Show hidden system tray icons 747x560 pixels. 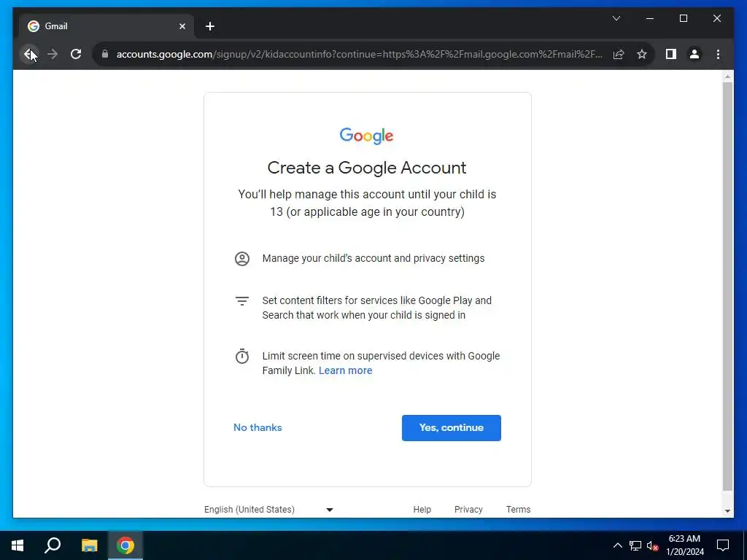click(617, 545)
